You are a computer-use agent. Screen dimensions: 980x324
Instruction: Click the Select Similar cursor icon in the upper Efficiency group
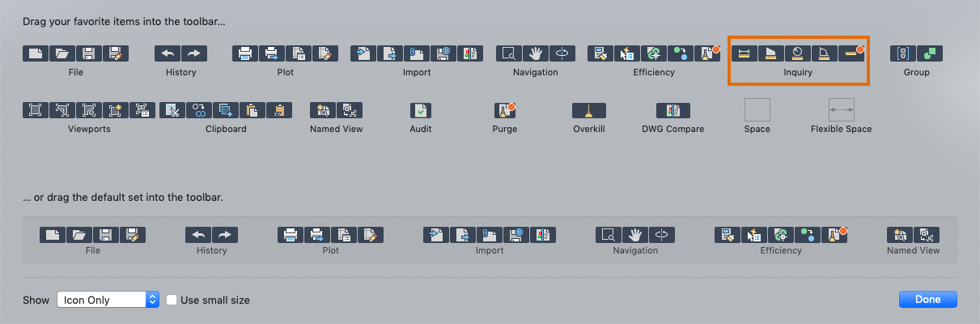(627, 54)
